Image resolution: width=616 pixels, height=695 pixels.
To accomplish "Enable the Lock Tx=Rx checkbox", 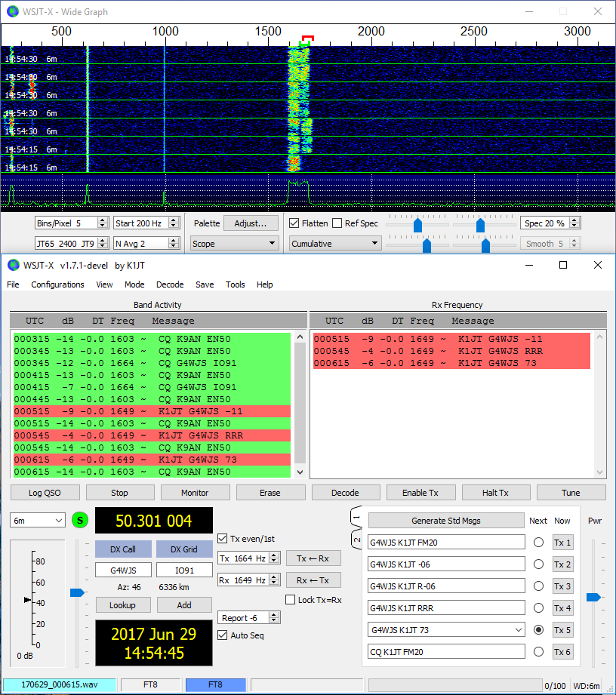I will coord(291,600).
